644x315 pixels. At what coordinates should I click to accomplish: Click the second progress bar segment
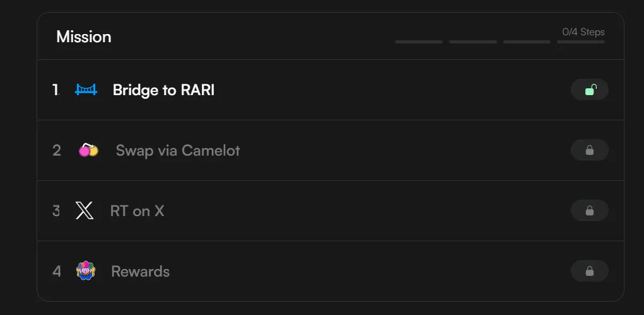pos(473,42)
